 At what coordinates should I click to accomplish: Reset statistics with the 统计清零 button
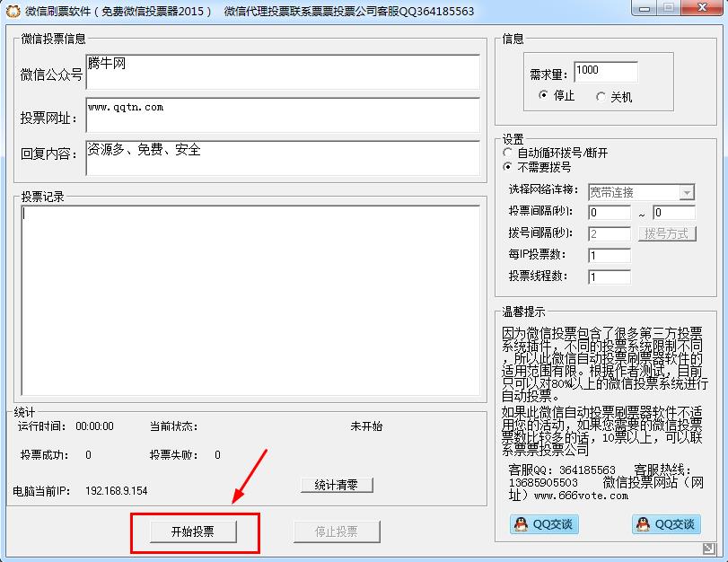tap(337, 485)
